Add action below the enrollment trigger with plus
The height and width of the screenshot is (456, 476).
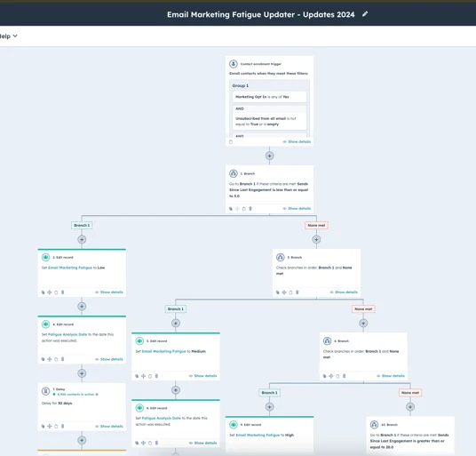point(269,156)
